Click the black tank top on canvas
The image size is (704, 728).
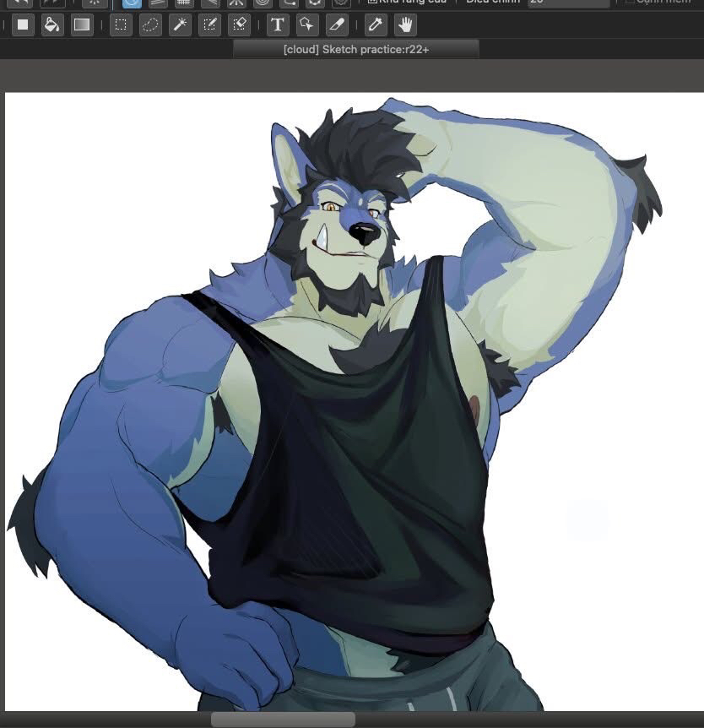coord(355,473)
